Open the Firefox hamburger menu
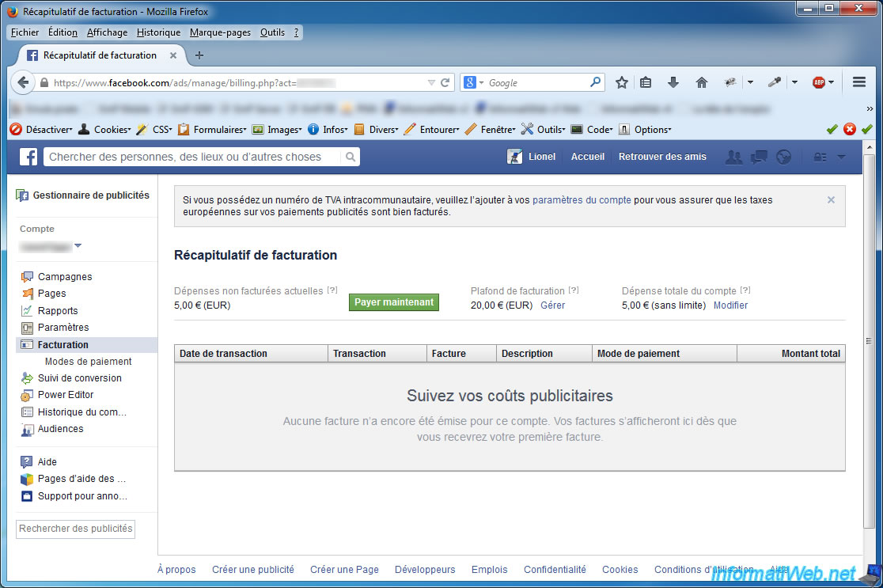This screenshot has height=588, width=883. [859, 82]
